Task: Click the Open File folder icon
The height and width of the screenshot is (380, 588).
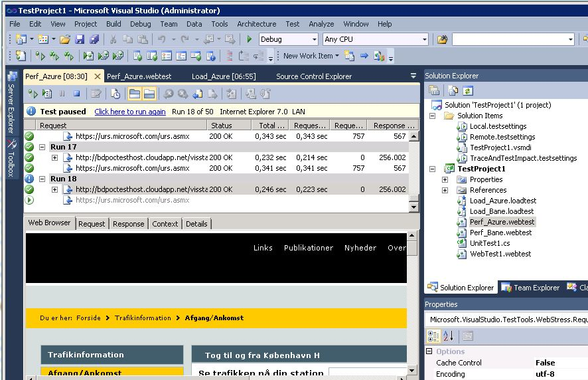Action: pos(65,40)
